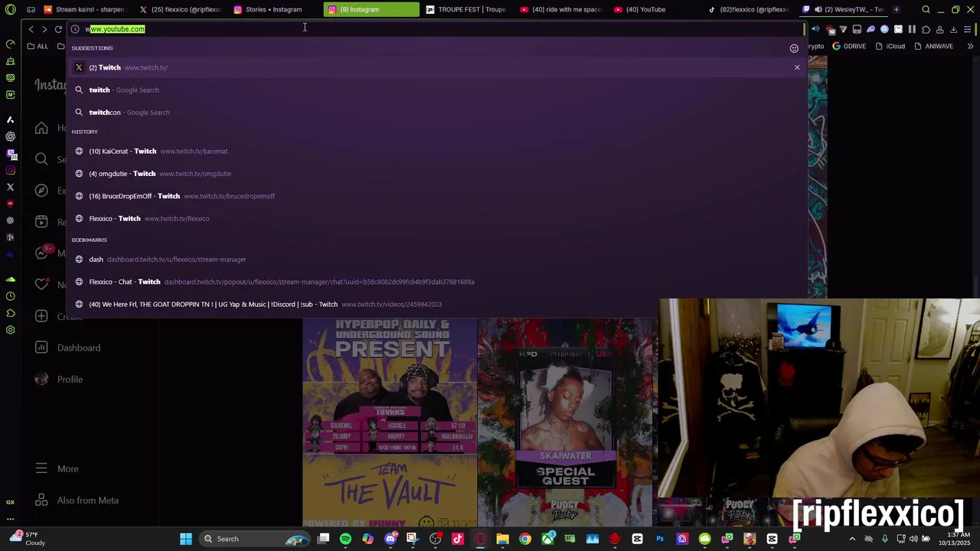The height and width of the screenshot is (551, 980).
Task: Open Also from Meta in Instagram sidebar
Action: coord(77,500)
